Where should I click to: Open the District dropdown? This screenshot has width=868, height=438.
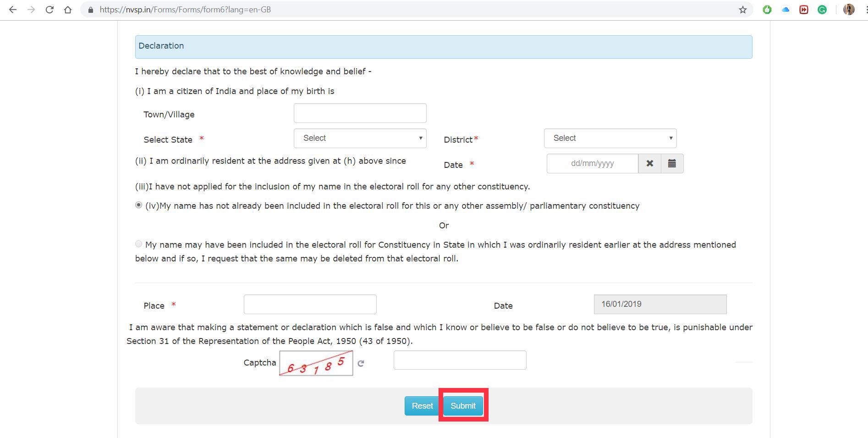[x=610, y=138]
